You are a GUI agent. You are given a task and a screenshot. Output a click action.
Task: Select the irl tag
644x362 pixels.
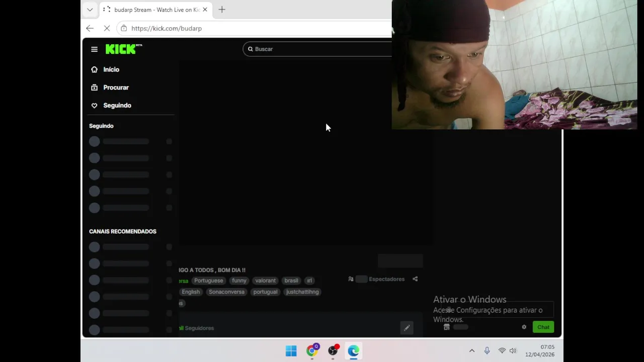tap(309, 281)
